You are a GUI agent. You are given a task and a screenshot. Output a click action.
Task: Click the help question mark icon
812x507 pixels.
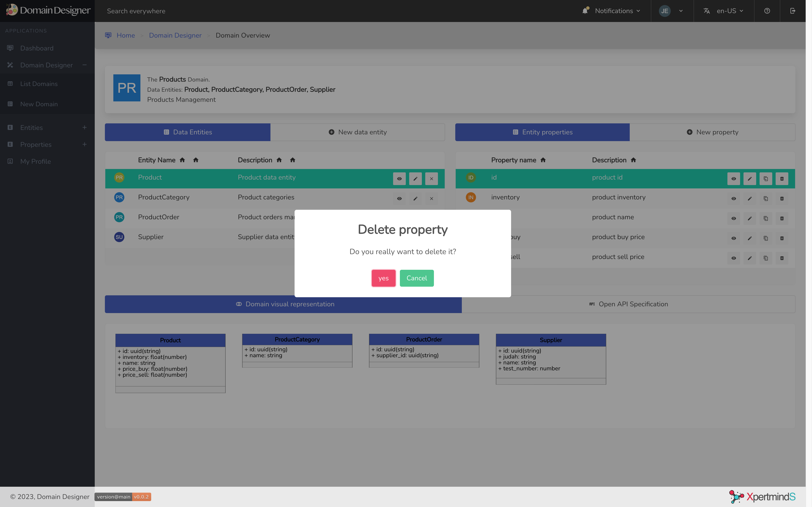tap(767, 11)
